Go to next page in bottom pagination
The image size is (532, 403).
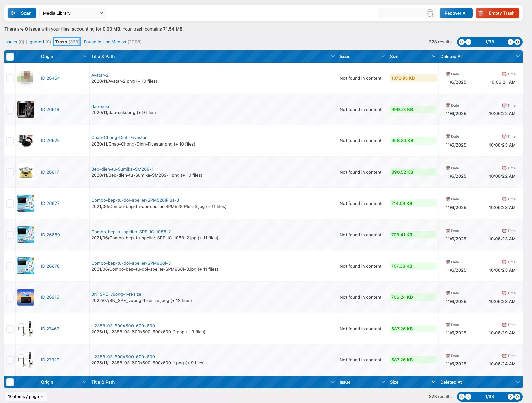coord(510,397)
